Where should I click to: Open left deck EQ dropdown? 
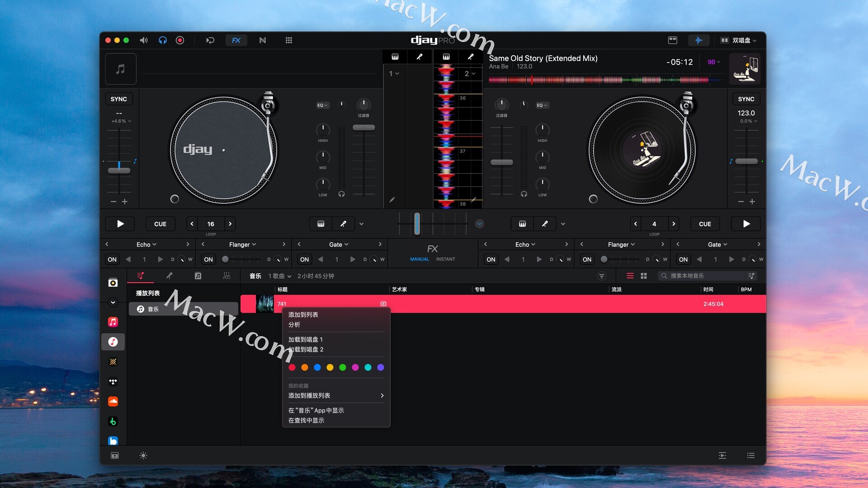[x=323, y=105]
